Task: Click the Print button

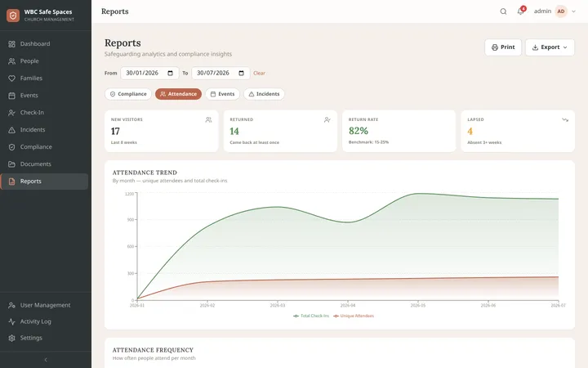Action: point(503,47)
